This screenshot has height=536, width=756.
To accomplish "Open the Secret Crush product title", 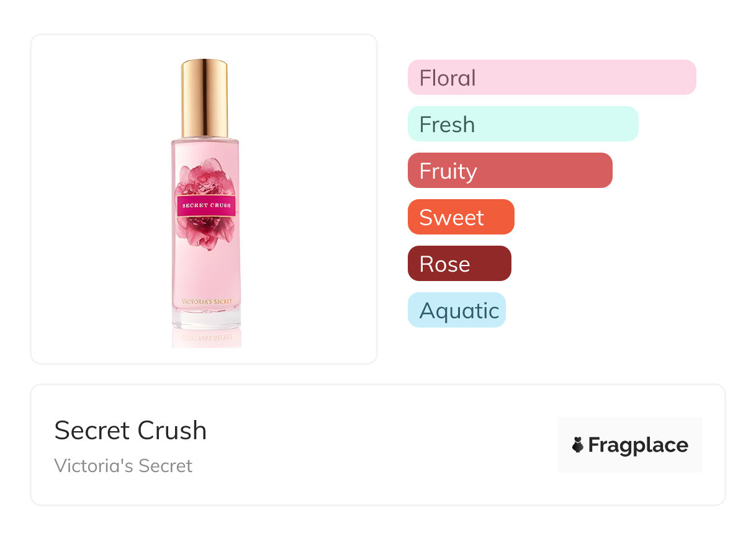I will pyautogui.click(x=130, y=430).
